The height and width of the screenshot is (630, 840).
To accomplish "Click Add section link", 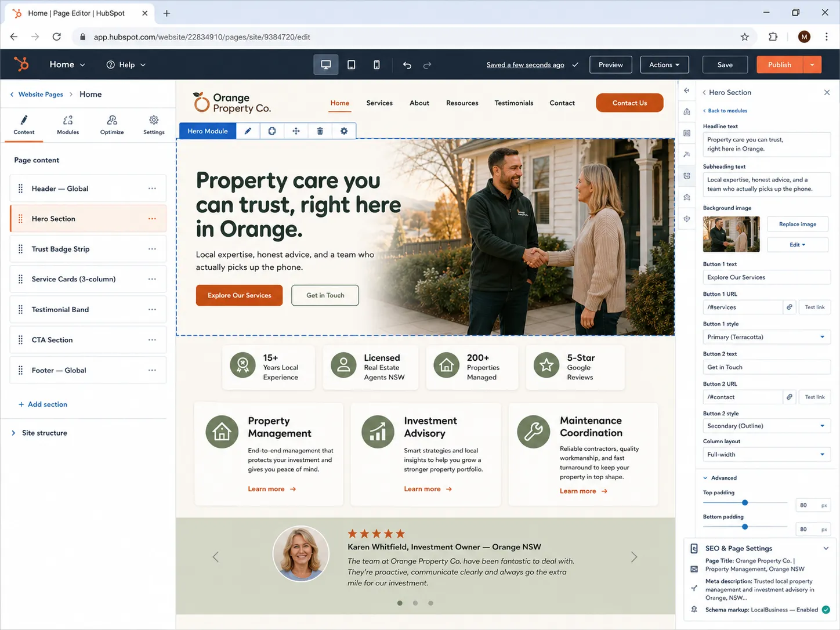I will (43, 404).
